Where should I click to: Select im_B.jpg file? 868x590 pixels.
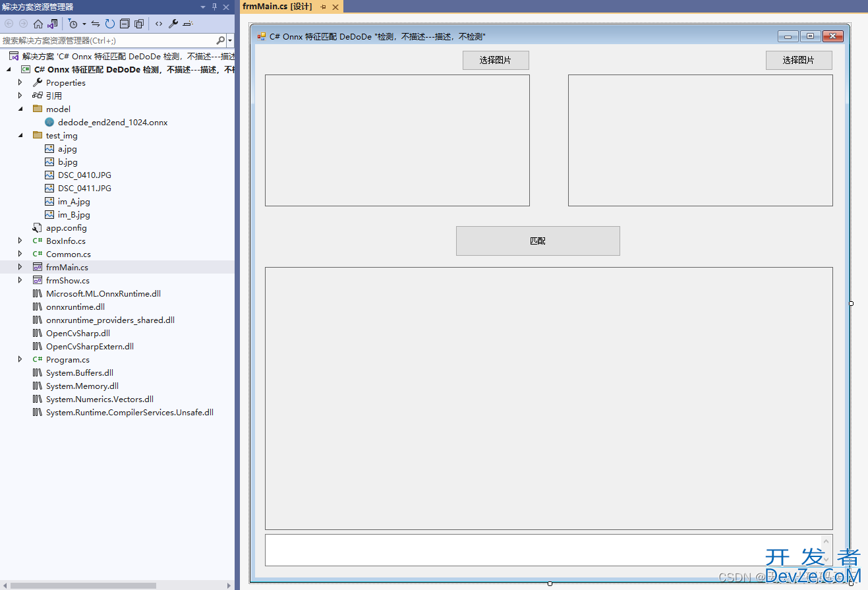coord(74,214)
